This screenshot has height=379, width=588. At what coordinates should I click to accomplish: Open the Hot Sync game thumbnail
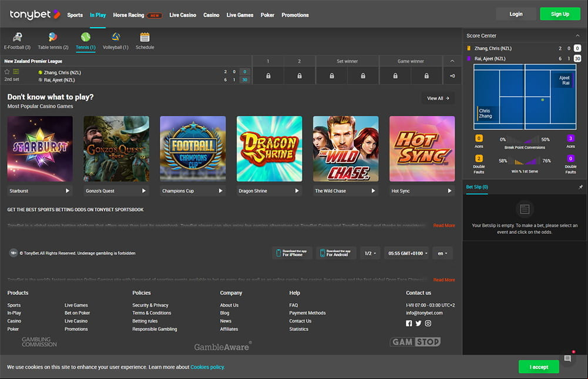422,149
